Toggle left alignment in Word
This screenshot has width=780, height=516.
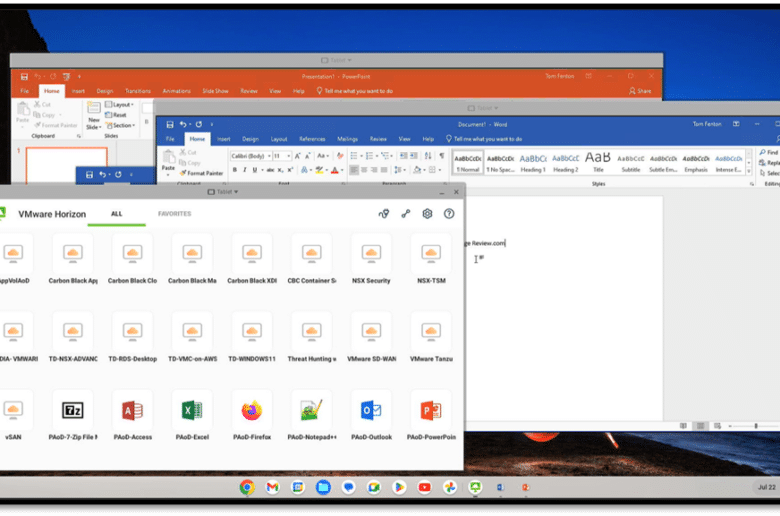354,170
